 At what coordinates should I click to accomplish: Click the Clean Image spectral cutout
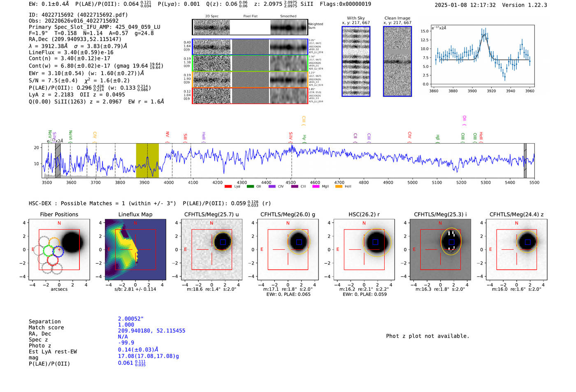pos(397,61)
